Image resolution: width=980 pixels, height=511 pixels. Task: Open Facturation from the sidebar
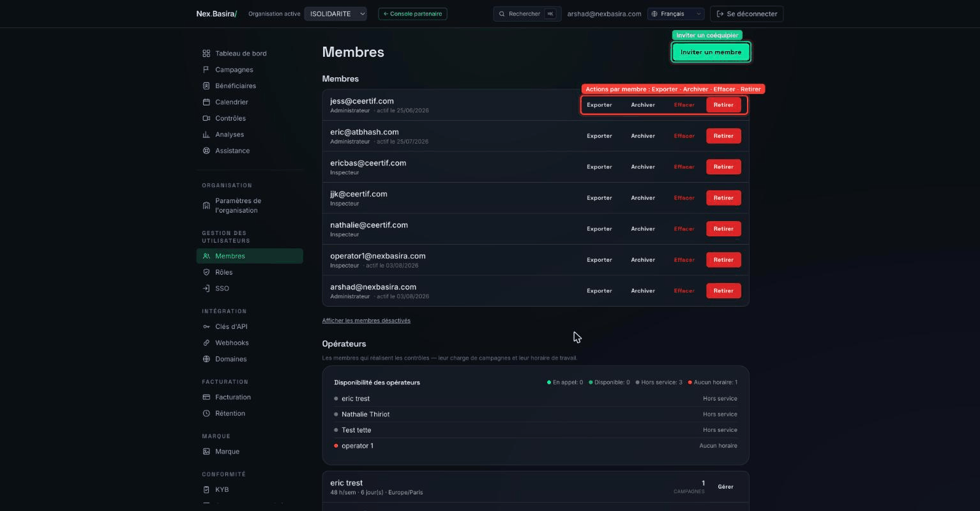click(x=250, y=397)
